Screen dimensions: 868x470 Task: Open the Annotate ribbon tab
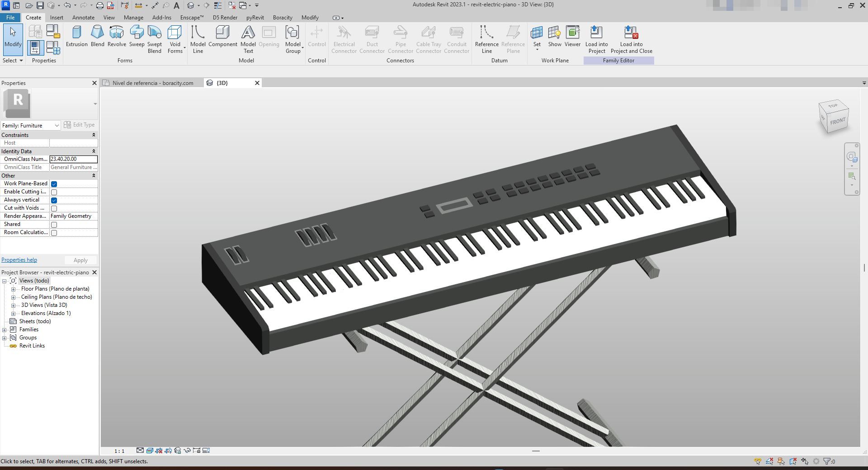[x=83, y=18]
